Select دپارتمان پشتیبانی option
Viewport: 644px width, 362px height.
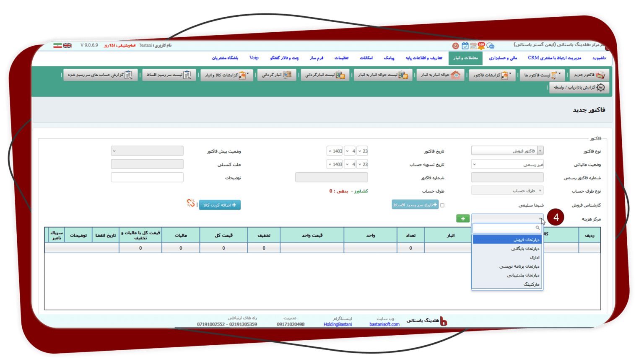(507, 275)
